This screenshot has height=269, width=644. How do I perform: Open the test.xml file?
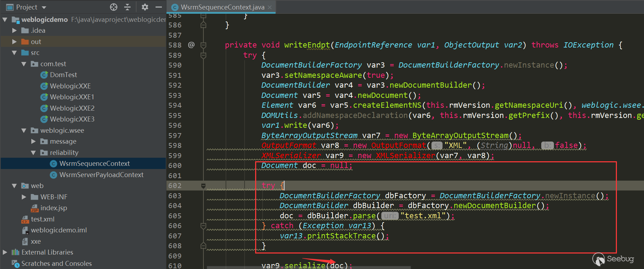pyautogui.click(x=43, y=219)
